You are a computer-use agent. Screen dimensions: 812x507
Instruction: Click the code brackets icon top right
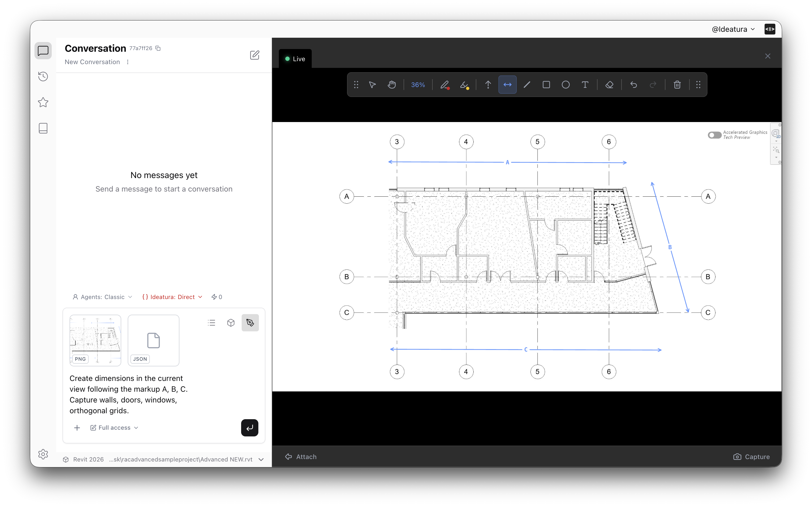[770, 29]
